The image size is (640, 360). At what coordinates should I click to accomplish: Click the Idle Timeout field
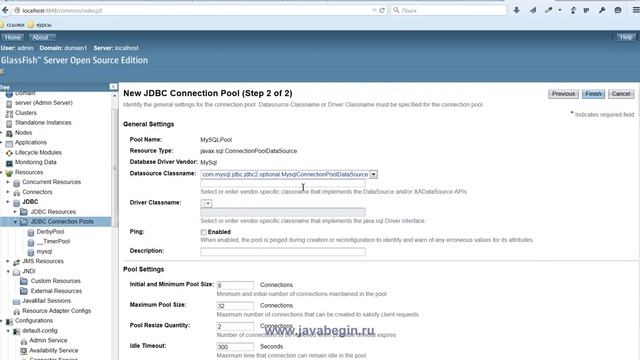pyautogui.click(x=235, y=347)
